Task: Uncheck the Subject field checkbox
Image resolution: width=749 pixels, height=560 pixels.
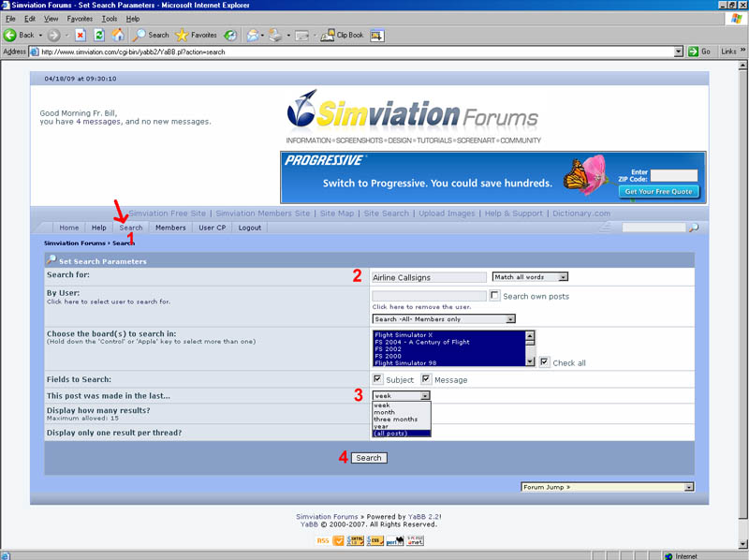Action: [x=377, y=379]
